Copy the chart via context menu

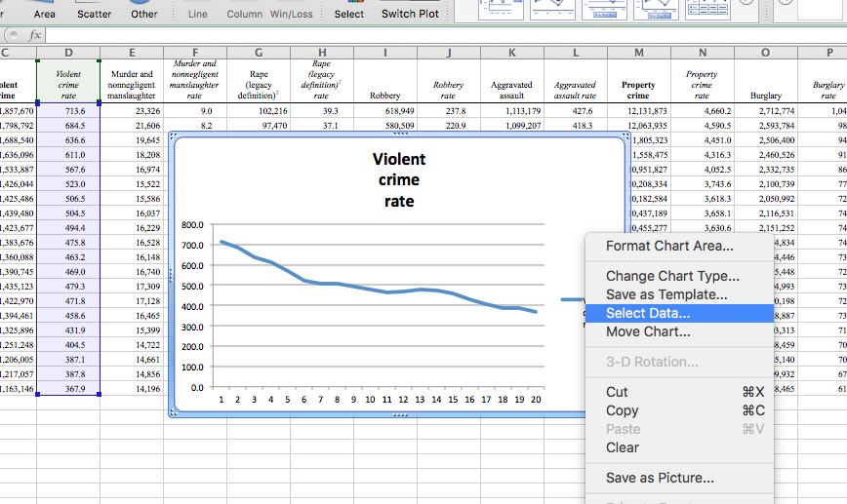coord(622,410)
